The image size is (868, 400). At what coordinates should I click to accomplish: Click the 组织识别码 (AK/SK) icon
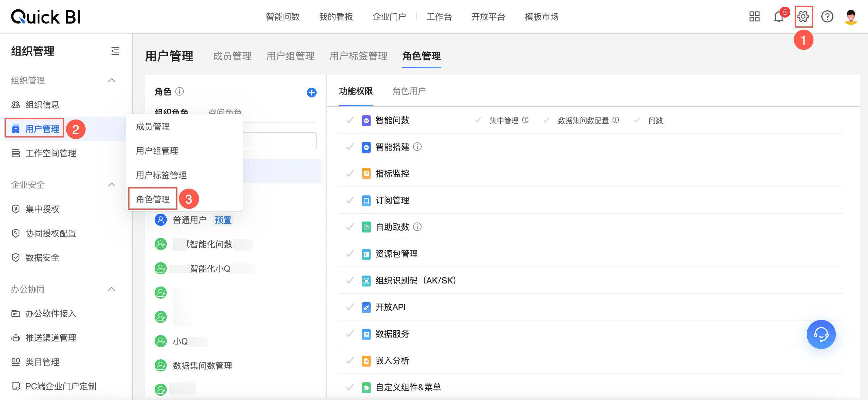(x=366, y=281)
